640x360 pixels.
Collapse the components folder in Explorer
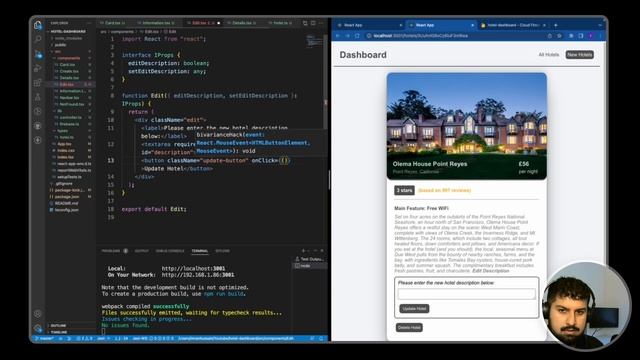click(x=69, y=58)
